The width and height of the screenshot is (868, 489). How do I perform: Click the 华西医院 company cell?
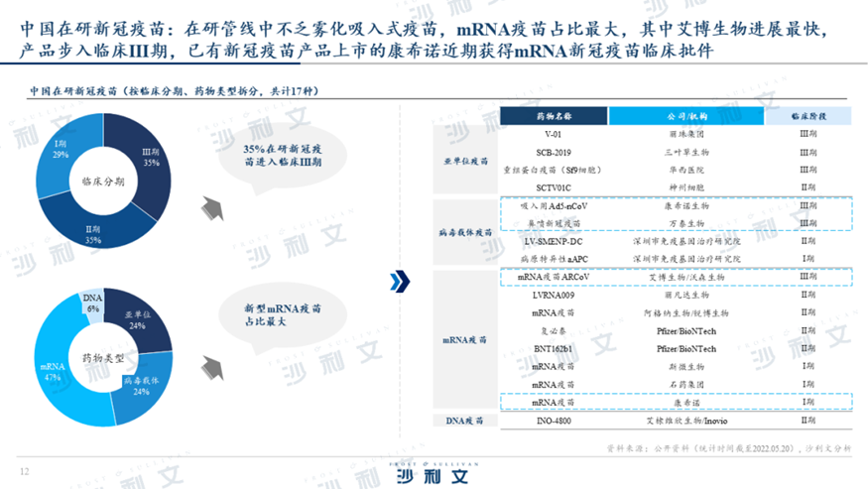click(x=686, y=170)
